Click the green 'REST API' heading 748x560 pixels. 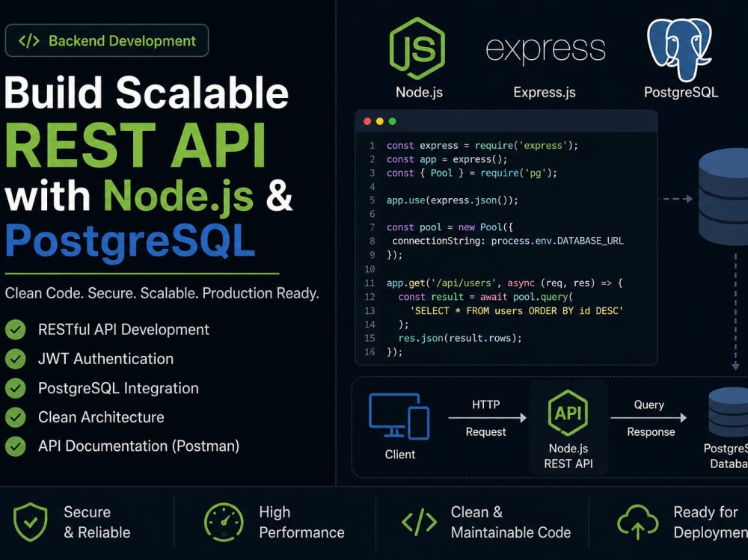(x=135, y=145)
